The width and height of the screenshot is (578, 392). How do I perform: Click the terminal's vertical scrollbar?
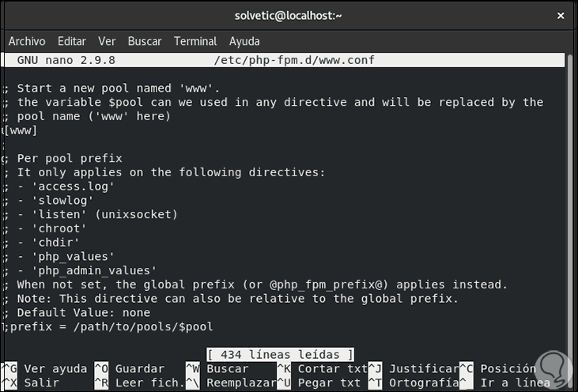tap(572, 198)
